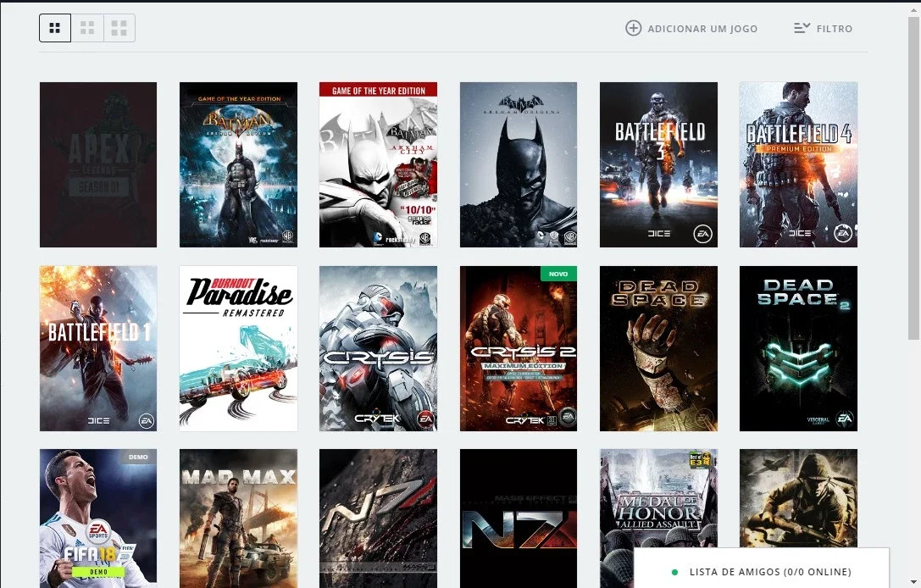Switch to small tile grid view
Screen dimensions: 921x588
point(55,28)
